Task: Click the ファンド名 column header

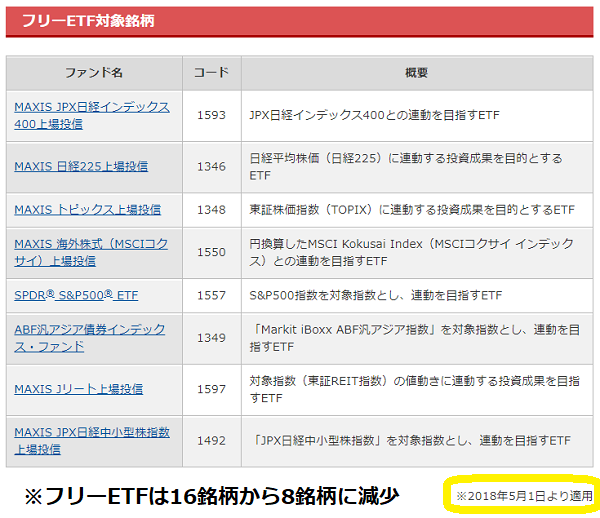Action: (x=94, y=72)
